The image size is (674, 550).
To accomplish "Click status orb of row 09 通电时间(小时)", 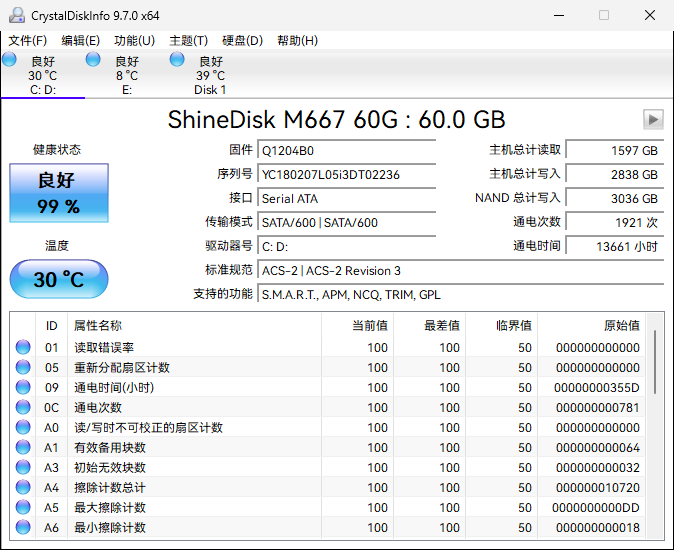I will 23,387.
